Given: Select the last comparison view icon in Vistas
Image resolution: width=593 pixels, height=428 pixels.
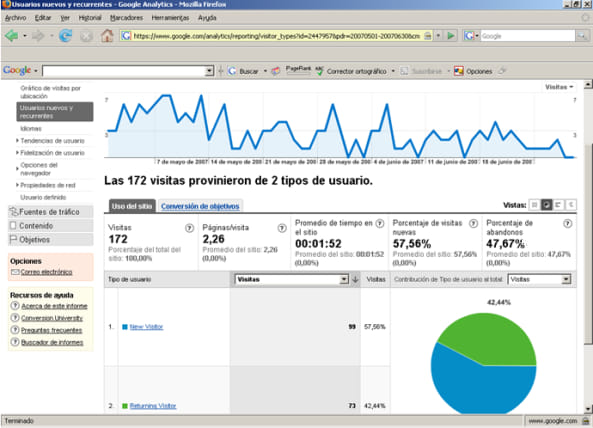Looking at the screenshot, I should (x=570, y=205).
